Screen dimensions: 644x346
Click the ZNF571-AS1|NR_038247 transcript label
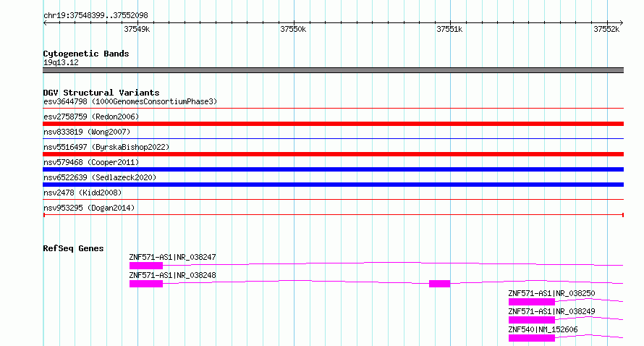point(172,257)
